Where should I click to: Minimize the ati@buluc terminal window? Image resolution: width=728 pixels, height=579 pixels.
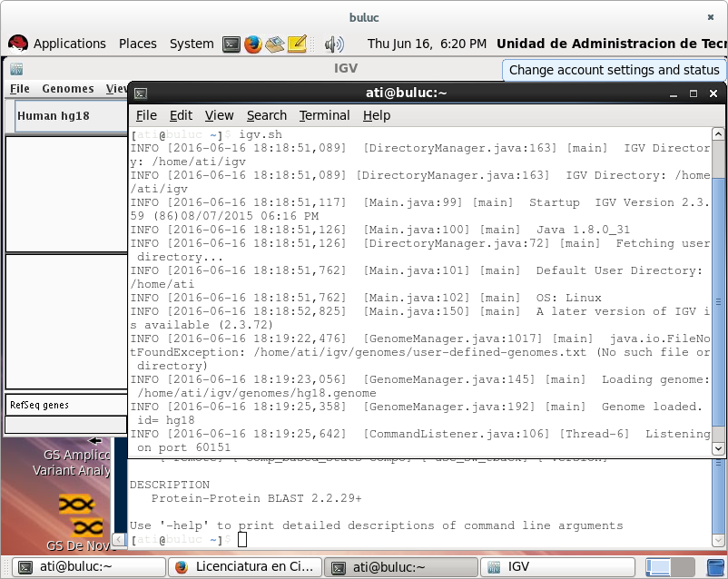tap(674, 93)
